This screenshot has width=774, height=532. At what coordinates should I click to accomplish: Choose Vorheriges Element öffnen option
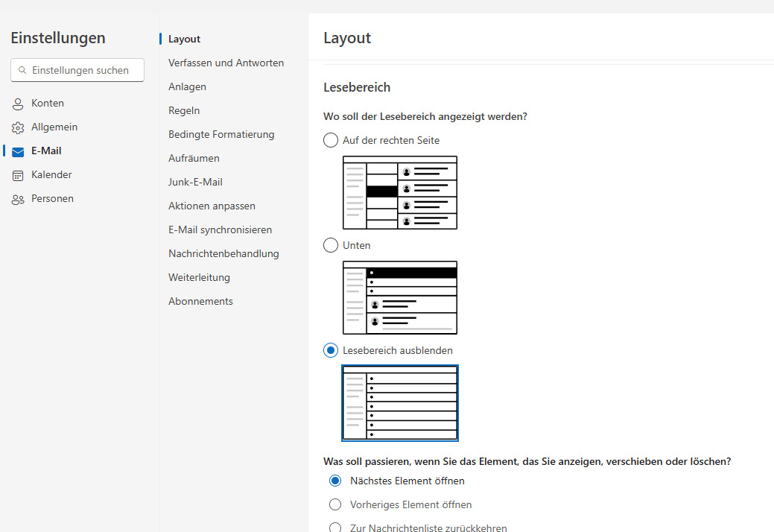click(335, 504)
